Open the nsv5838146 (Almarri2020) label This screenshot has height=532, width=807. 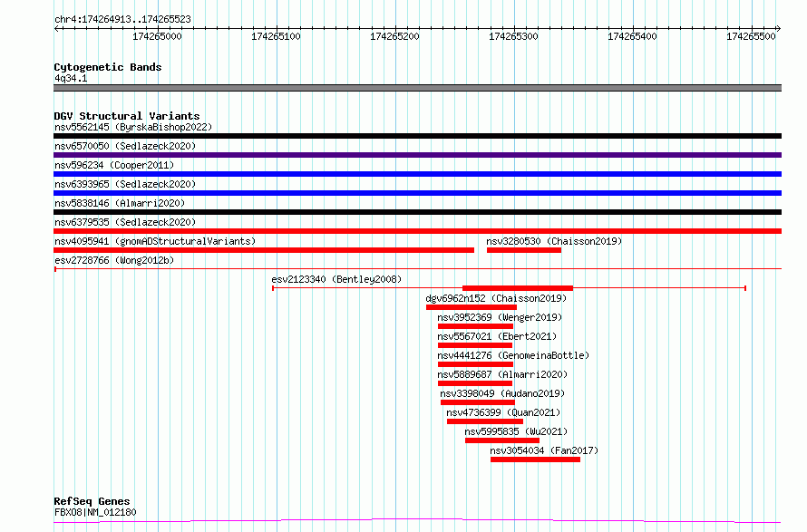[120, 203]
